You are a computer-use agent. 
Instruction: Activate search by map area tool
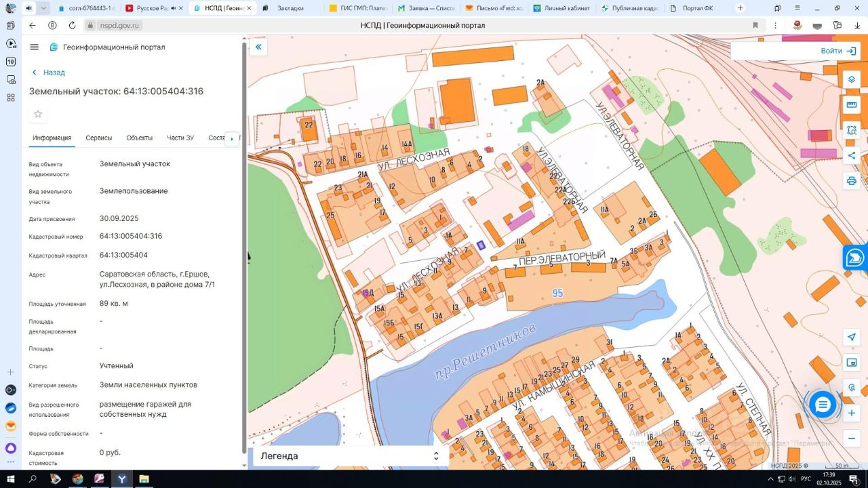(x=852, y=130)
